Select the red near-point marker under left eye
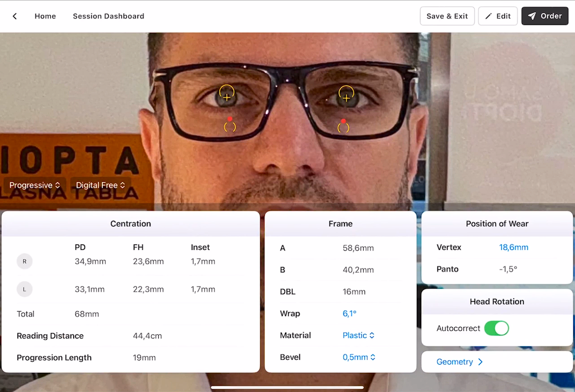This screenshot has height=392, width=575. click(343, 121)
